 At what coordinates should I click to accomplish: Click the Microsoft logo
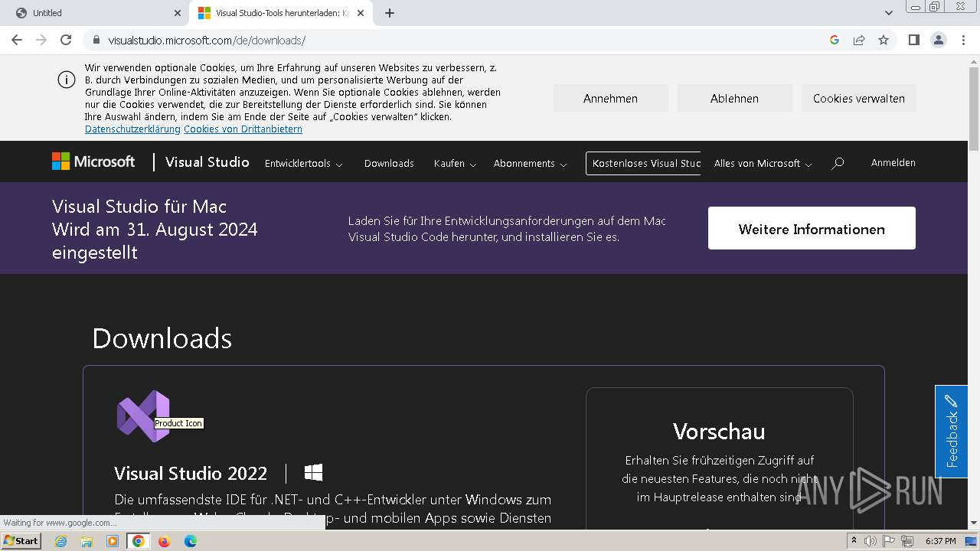tap(93, 161)
